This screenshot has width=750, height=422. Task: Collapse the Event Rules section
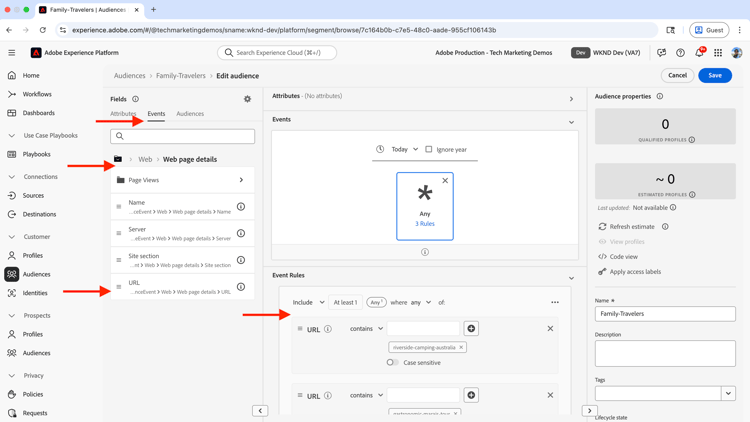coord(571,278)
